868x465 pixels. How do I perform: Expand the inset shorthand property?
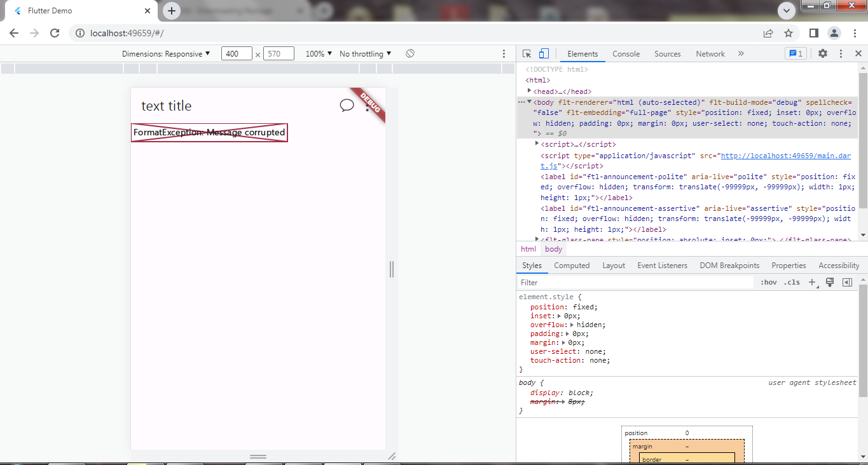pyautogui.click(x=560, y=316)
